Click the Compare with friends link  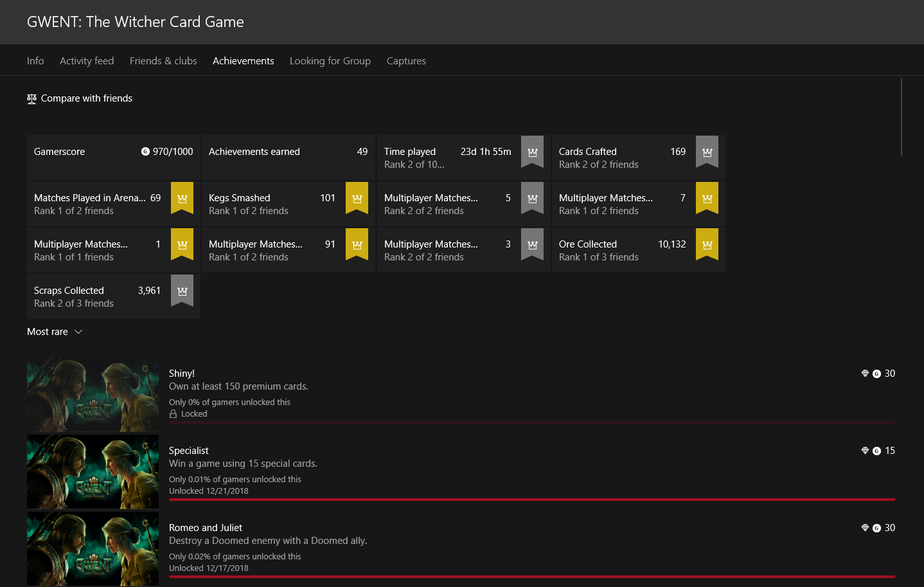pos(80,98)
